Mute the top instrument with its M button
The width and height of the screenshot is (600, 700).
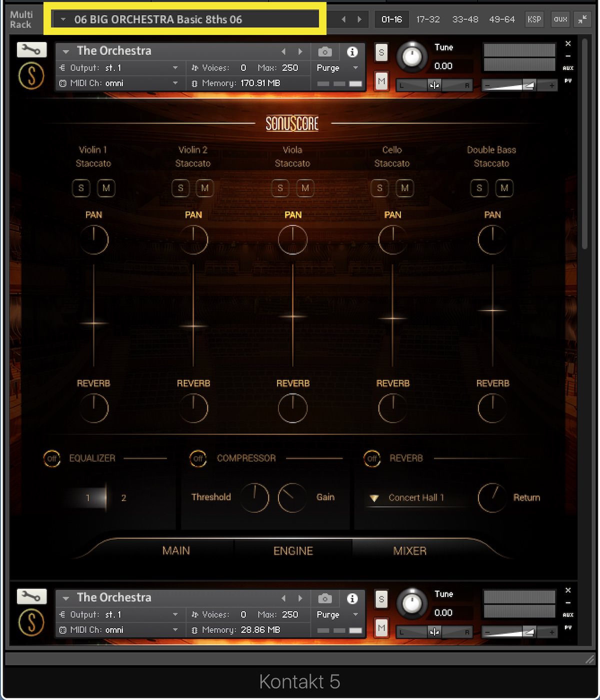(x=381, y=80)
